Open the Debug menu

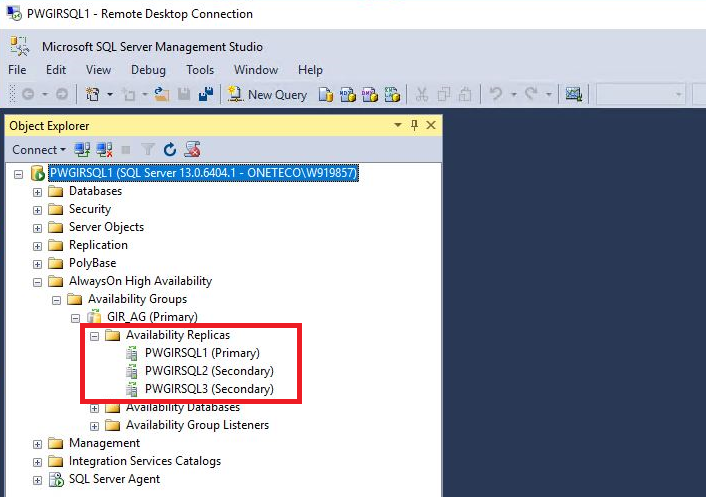point(148,70)
